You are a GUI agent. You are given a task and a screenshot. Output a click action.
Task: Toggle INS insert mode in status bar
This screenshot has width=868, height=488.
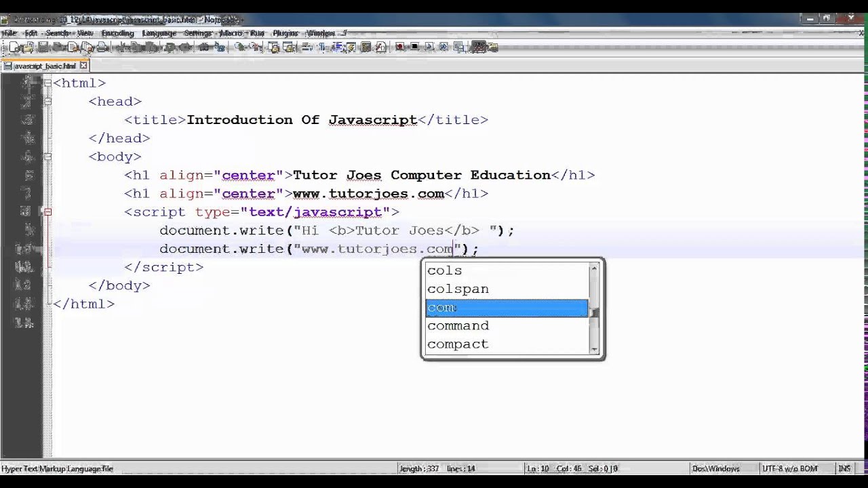coord(844,468)
